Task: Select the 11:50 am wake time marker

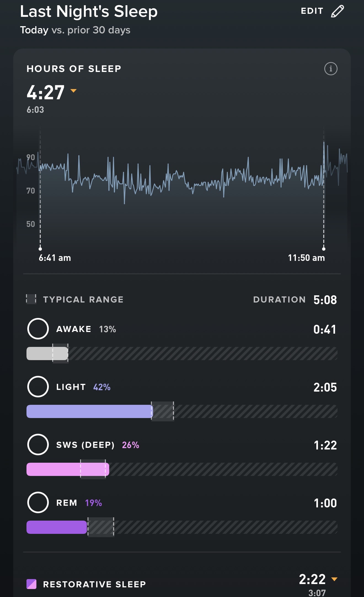Action: coord(324,249)
